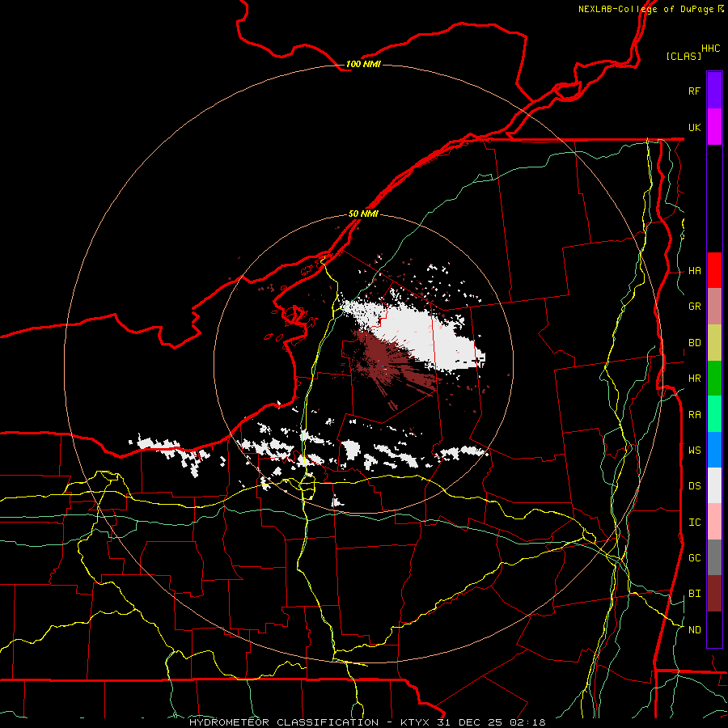Screen dimensions: 728x728
Task: Select the IC light pink legend swatch
Action: click(714, 522)
